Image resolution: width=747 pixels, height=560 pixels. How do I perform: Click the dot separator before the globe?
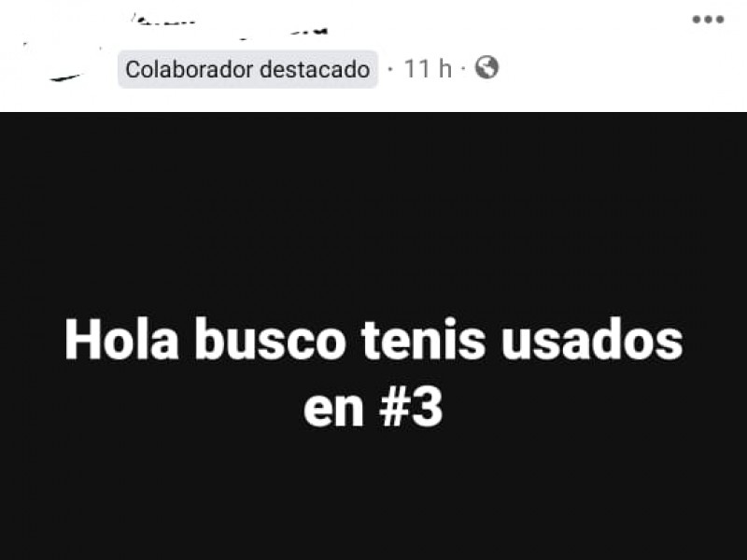click(x=463, y=69)
